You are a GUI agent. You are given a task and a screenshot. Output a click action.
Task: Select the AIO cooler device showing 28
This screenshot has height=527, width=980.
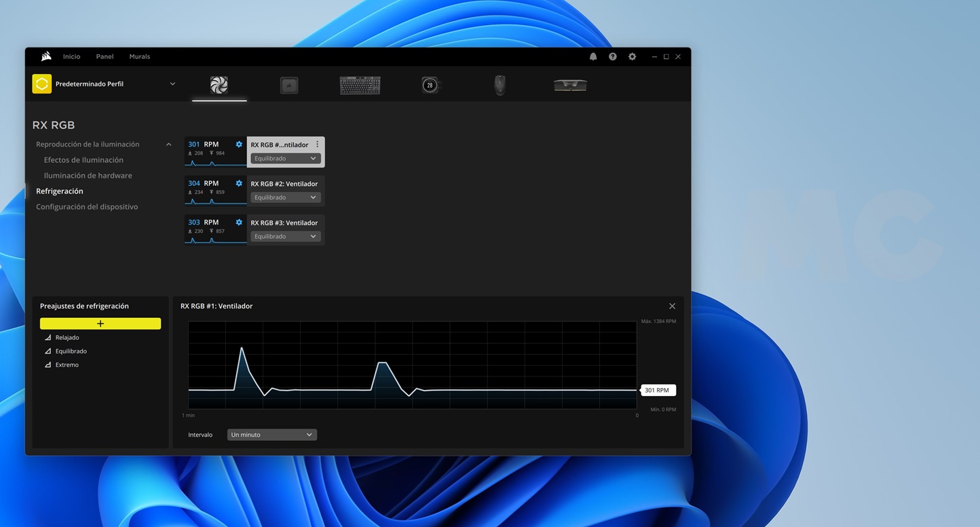coord(430,85)
